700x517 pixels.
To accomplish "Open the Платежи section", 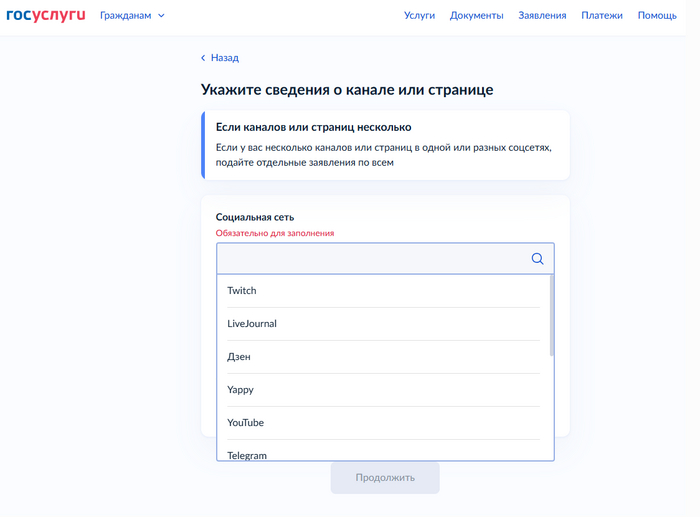I will (x=602, y=16).
